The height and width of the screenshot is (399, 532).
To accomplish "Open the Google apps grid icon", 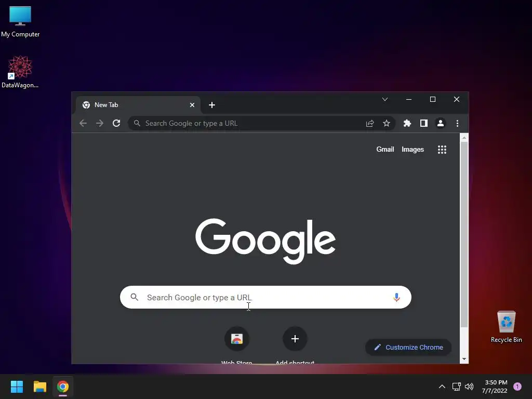I will [x=442, y=150].
